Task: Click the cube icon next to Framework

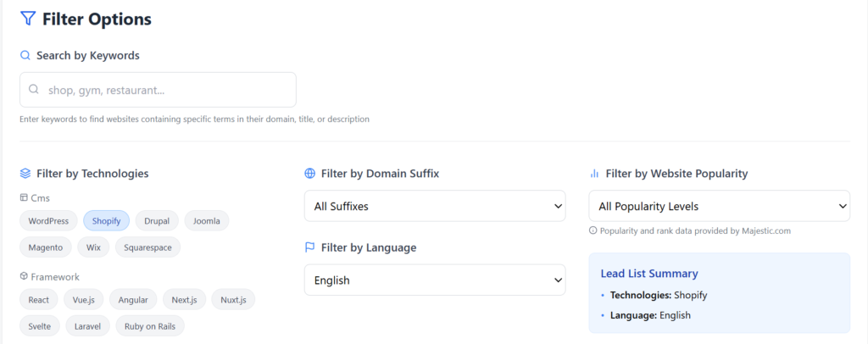Action: (24, 277)
